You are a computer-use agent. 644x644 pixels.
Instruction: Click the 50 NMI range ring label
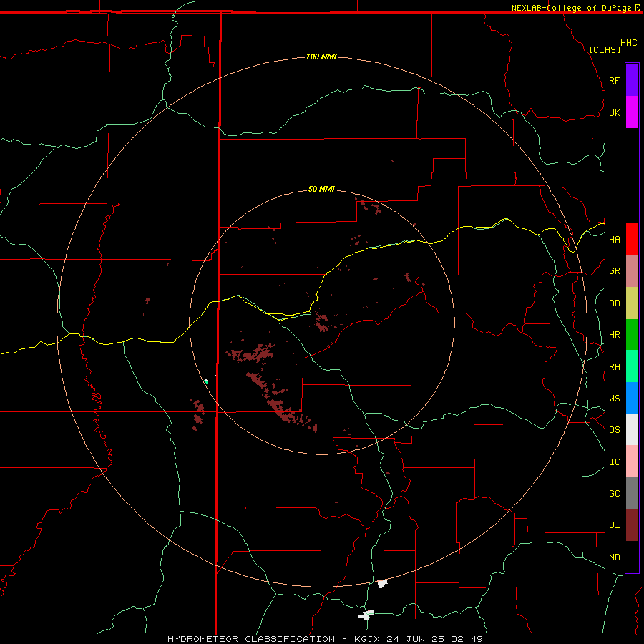point(321,189)
